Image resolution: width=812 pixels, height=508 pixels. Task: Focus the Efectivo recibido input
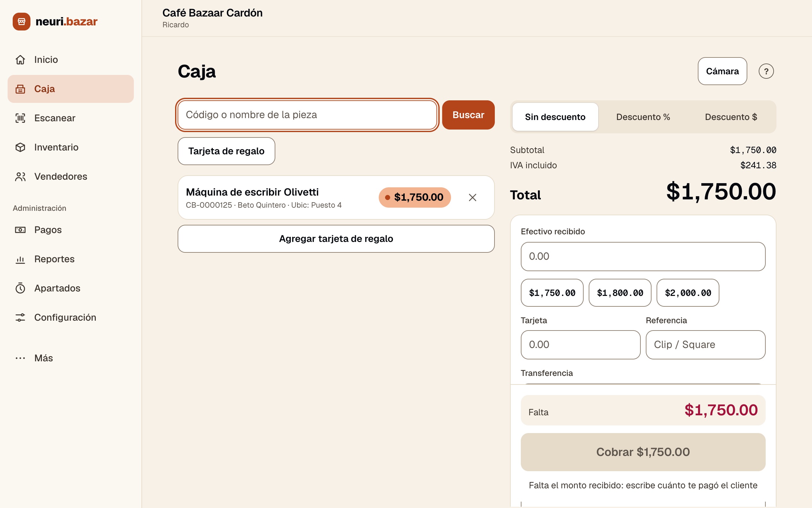click(x=643, y=256)
